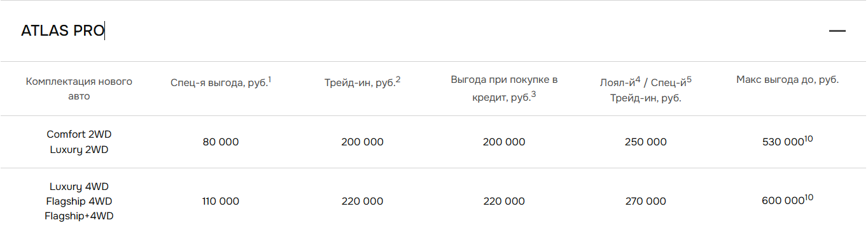
Task: Select the 270 000 loyalty trade-in value
Action: pyautogui.click(x=646, y=201)
